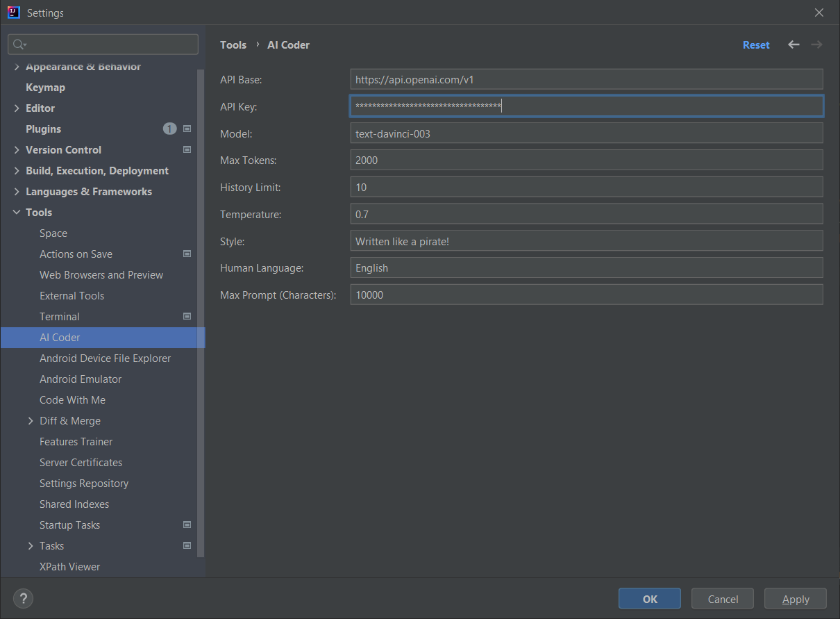
Task: Click the project-settings icon beside Startup Tasks
Action: [x=187, y=525]
